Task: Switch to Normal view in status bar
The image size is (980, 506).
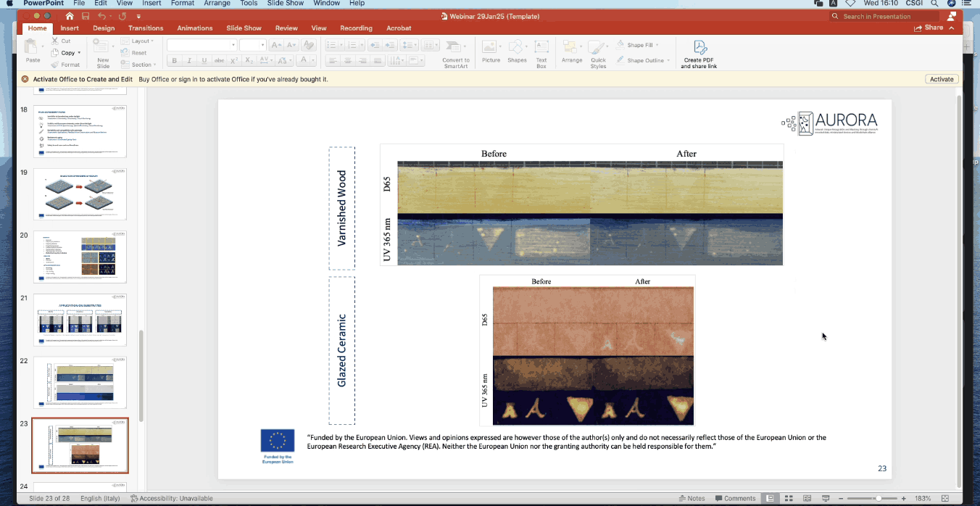Action: 770,499
